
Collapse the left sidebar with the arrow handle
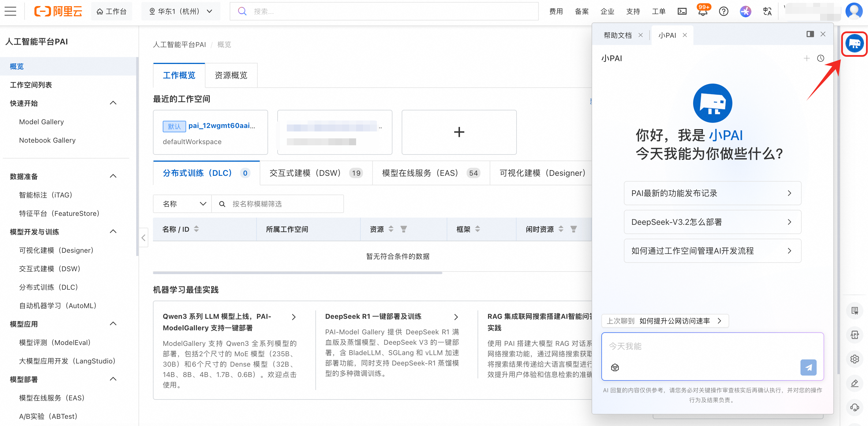point(143,237)
